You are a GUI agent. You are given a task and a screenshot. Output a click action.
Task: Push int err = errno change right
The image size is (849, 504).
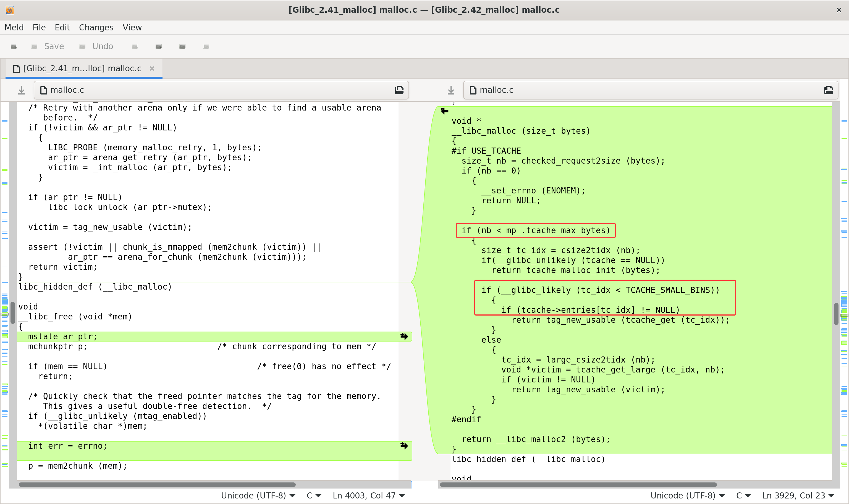coord(404,446)
